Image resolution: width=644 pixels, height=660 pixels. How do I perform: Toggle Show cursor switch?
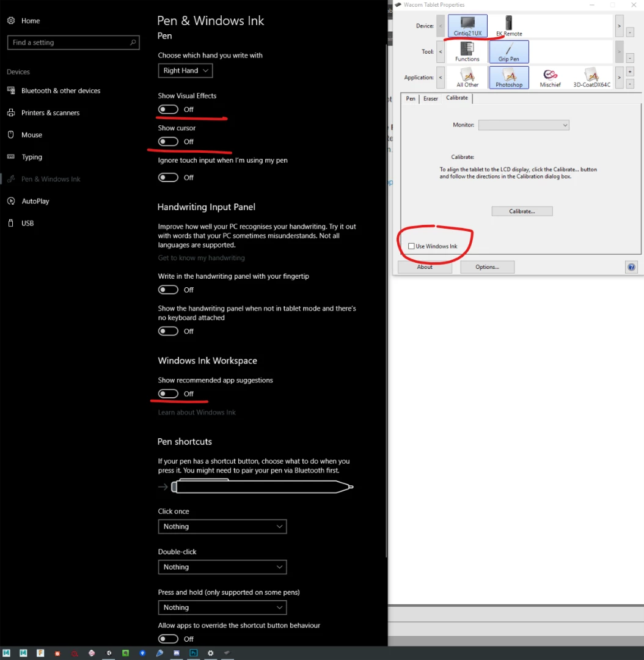pyautogui.click(x=168, y=141)
